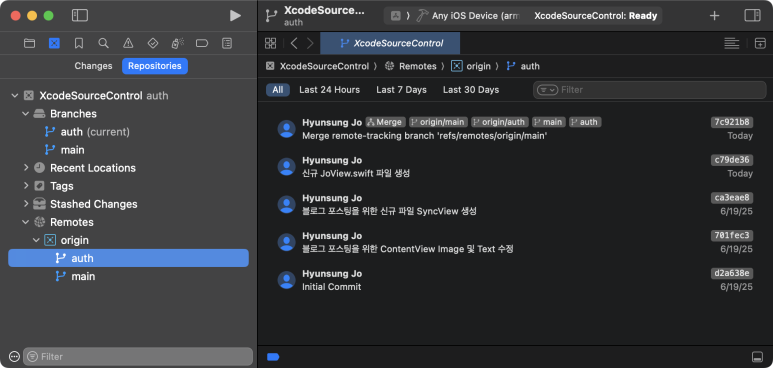The height and width of the screenshot is (368, 773).
Task: Go forward with the right chevron
Action: click(310, 43)
